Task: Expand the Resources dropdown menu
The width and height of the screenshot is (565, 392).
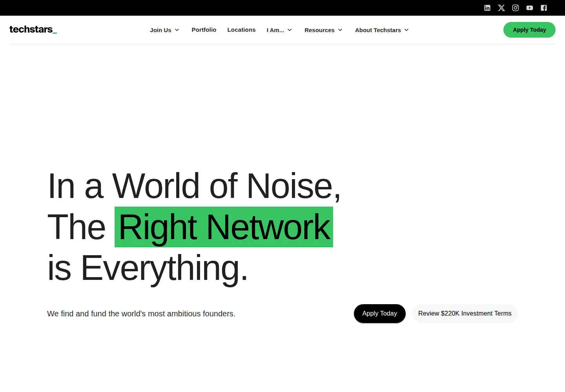Action: pos(324,30)
